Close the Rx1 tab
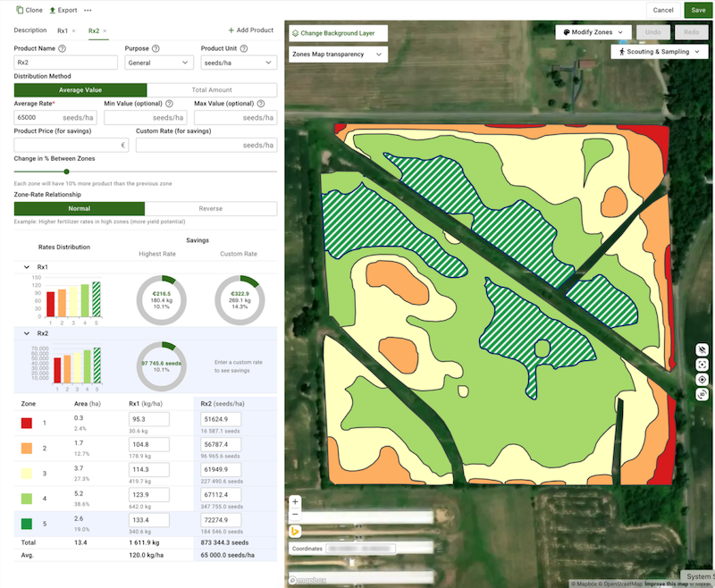The width and height of the screenshot is (715, 588). [x=73, y=30]
